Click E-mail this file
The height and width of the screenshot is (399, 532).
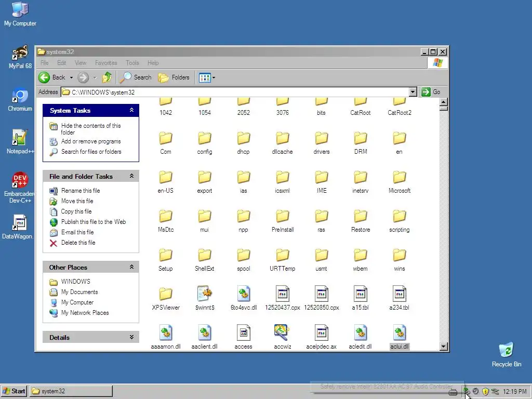click(77, 232)
